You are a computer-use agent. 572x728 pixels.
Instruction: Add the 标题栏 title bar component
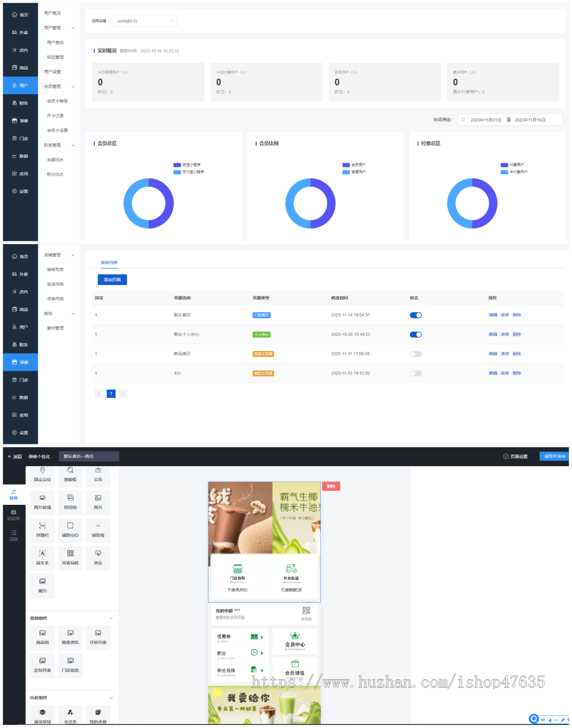click(42, 530)
